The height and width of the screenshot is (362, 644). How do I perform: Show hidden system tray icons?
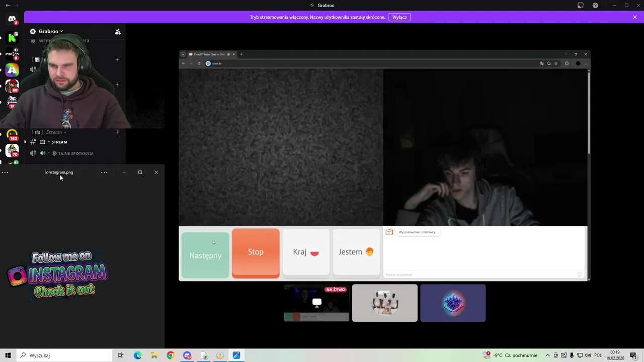point(548,355)
